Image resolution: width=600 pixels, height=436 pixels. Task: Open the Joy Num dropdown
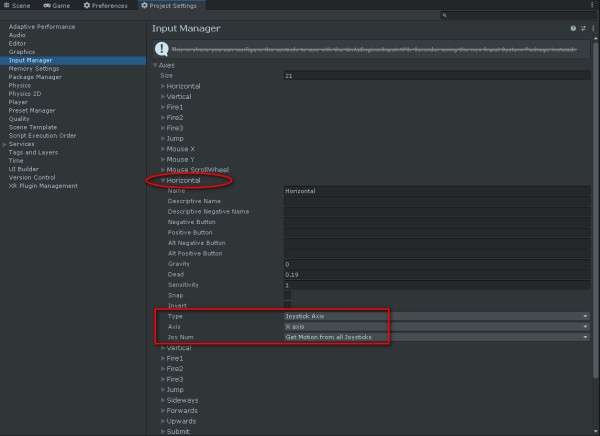[436, 337]
